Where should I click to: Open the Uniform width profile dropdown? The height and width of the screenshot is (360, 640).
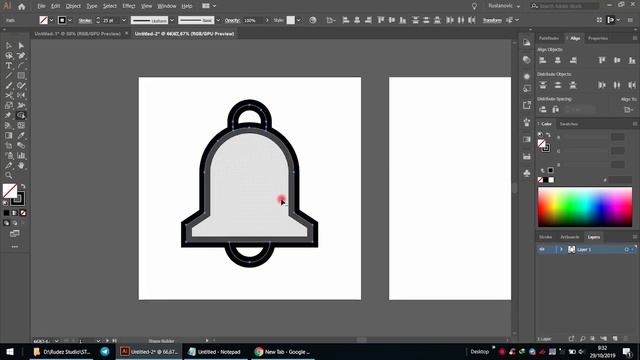[x=172, y=20]
